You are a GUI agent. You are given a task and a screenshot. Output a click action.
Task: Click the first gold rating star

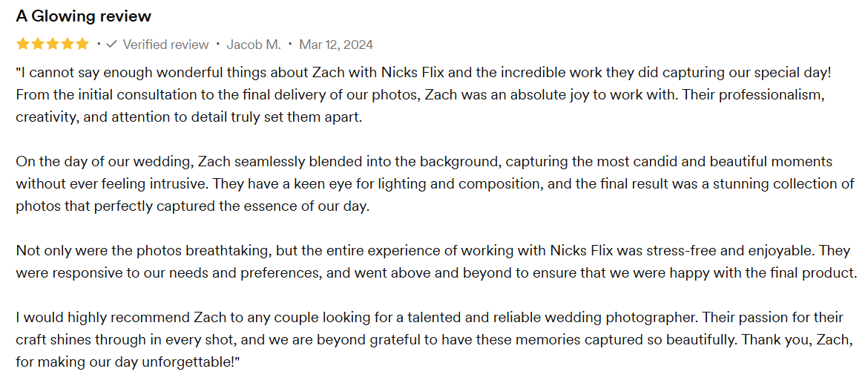23,44
